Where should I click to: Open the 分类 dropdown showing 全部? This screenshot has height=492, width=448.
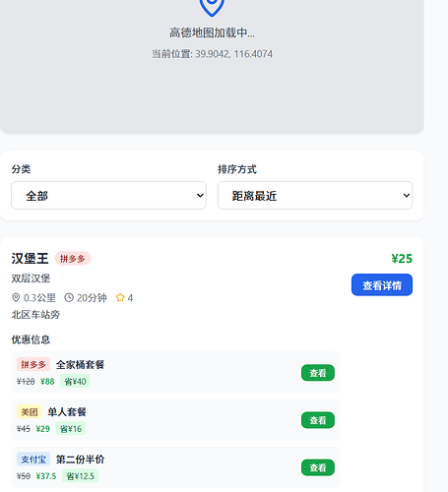(108, 196)
